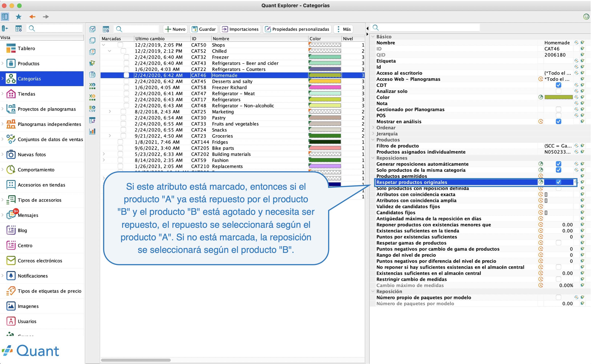Expand the Groceries category row
Screen dimensions: 592x364
tap(110, 136)
